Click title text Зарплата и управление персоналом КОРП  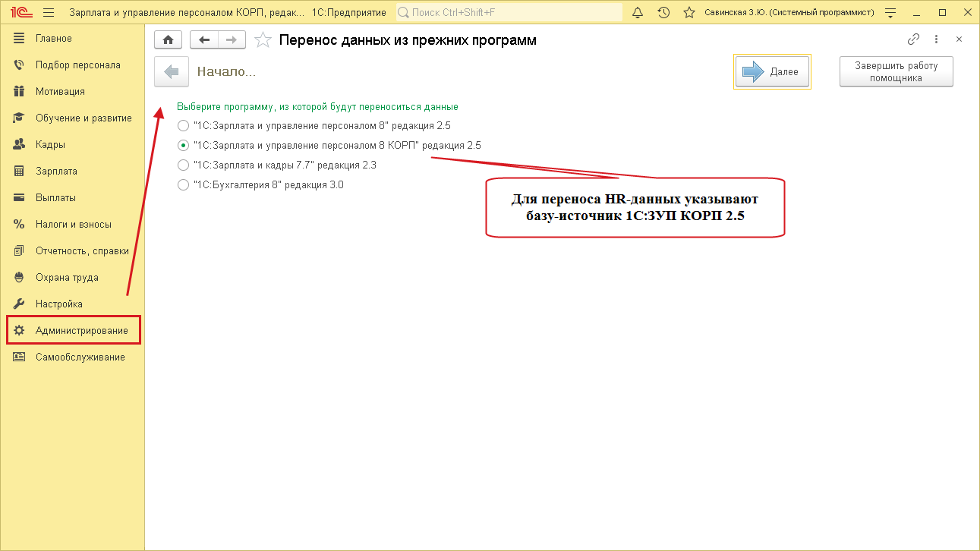point(187,13)
